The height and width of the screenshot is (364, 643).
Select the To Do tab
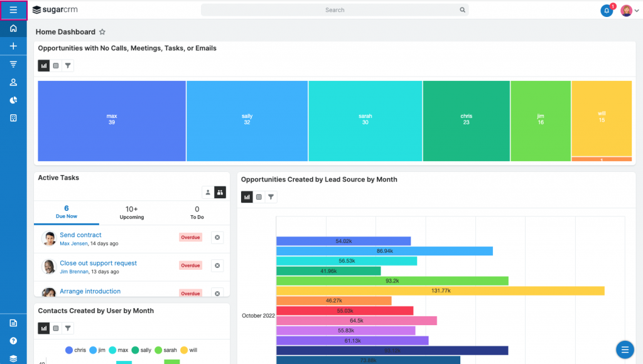point(197,213)
